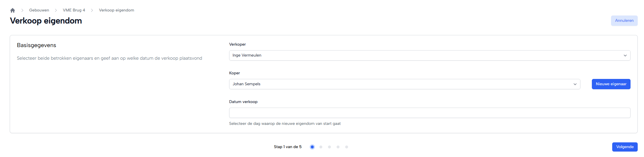Select the fifth, last step dot

tap(347, 147)
